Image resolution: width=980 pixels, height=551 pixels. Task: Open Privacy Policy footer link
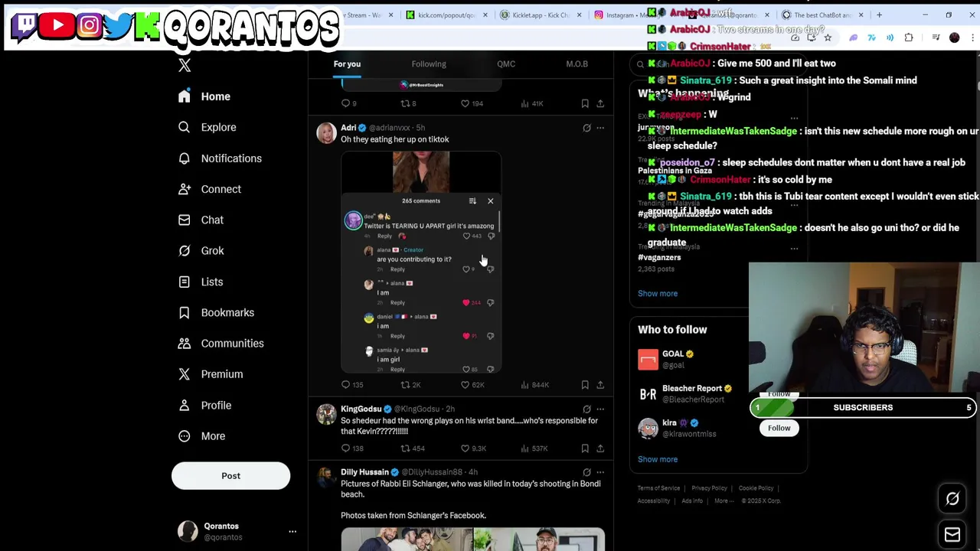pos(709,488)
